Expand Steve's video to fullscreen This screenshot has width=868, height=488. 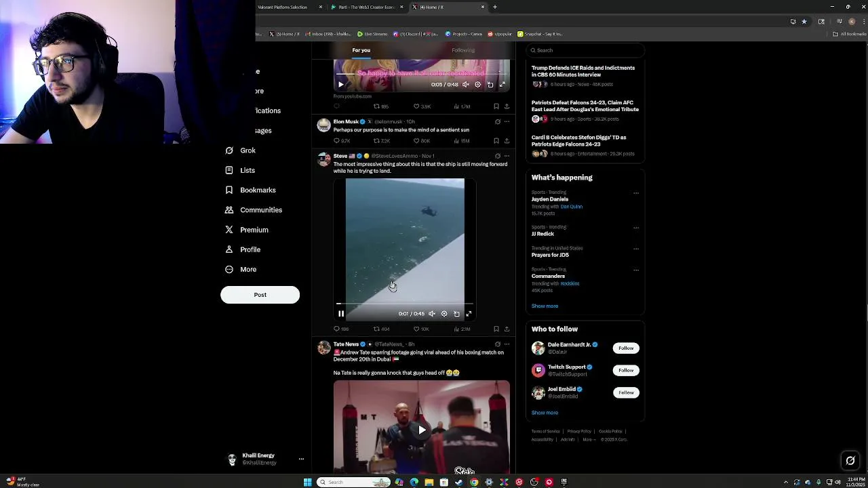(469, 314)
